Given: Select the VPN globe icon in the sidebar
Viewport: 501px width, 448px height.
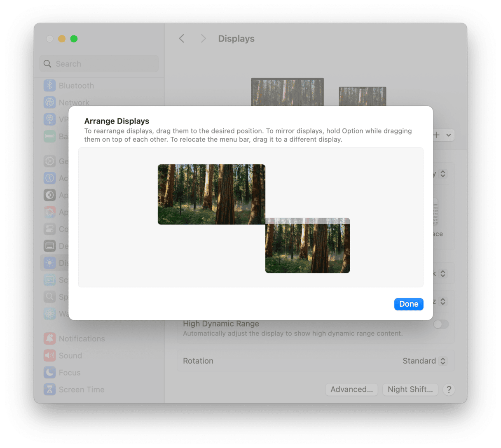Looking at the screenshot, I should coord(50,119).
